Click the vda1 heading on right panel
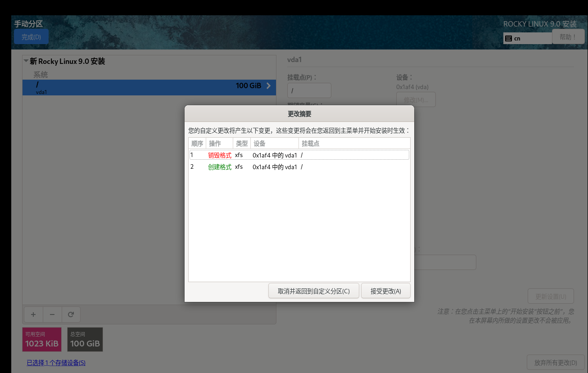Screen dimensions: 588x373 (x=294, y=59)
